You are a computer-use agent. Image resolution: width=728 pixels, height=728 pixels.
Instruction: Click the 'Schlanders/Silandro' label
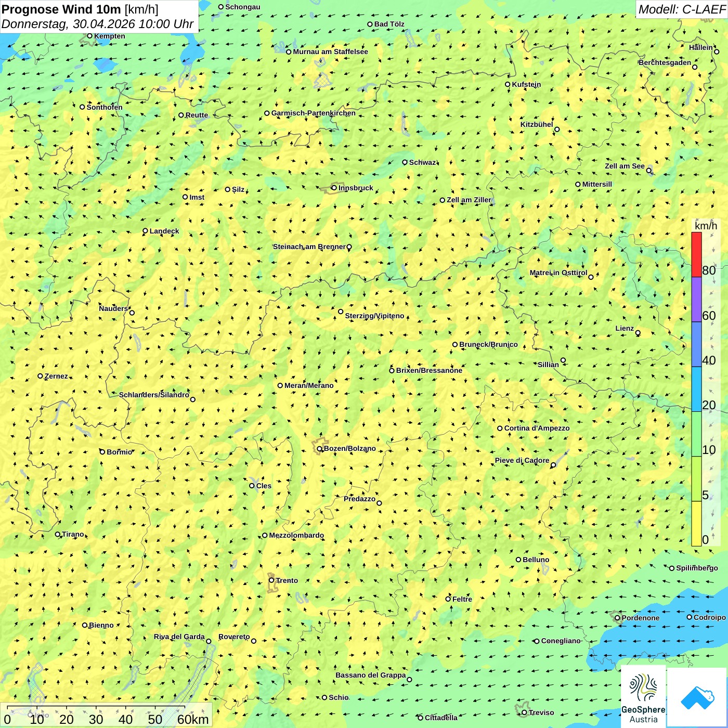[x=154, y=395]
